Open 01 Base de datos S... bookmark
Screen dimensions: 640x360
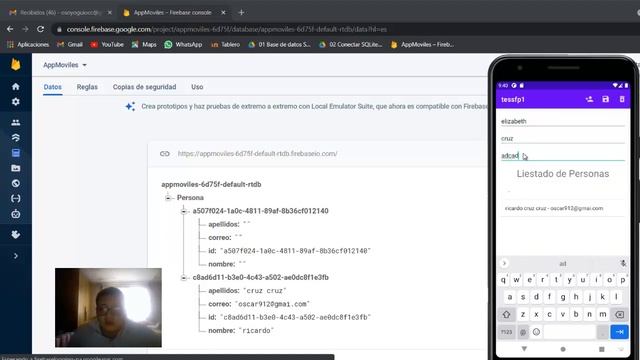point(280,44)
